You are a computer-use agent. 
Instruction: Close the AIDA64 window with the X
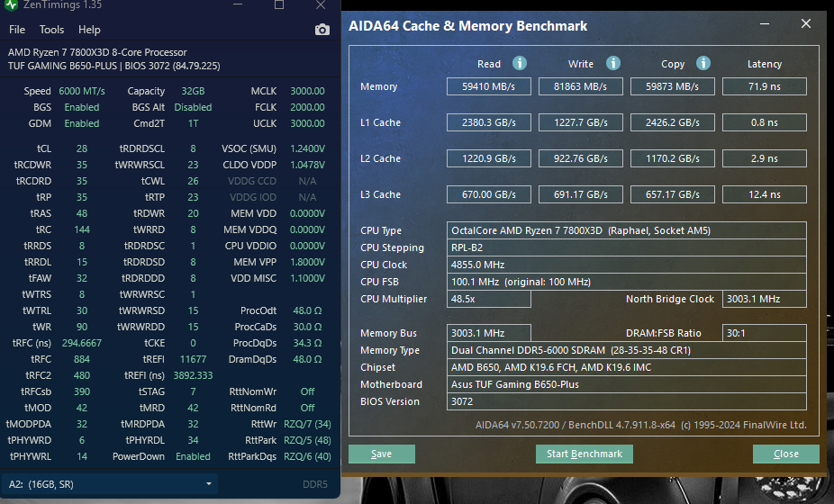806,24
